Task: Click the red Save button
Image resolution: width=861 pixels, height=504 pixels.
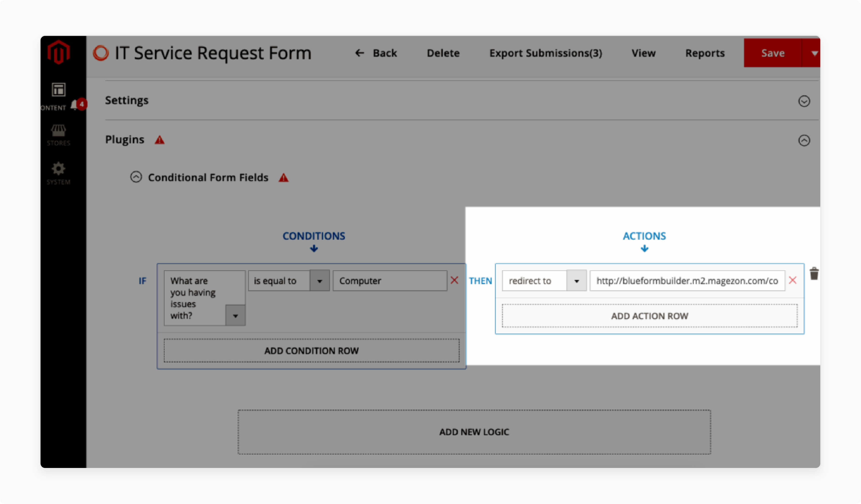Action: [x=773, y=53]
